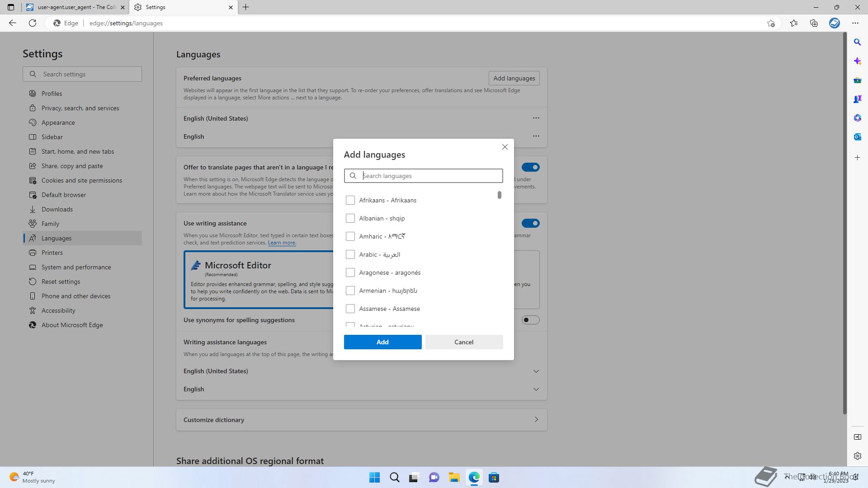Cancel the Add languages dialog

(464, 342)
